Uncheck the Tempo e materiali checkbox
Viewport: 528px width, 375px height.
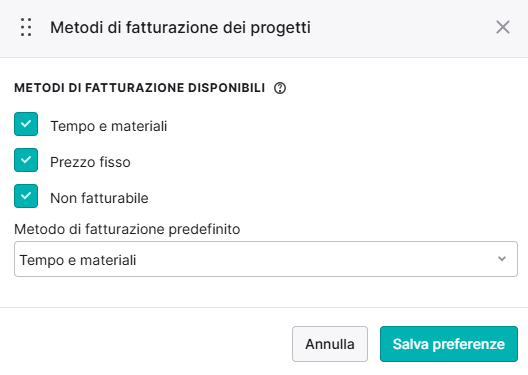click(x=26, y=124)
